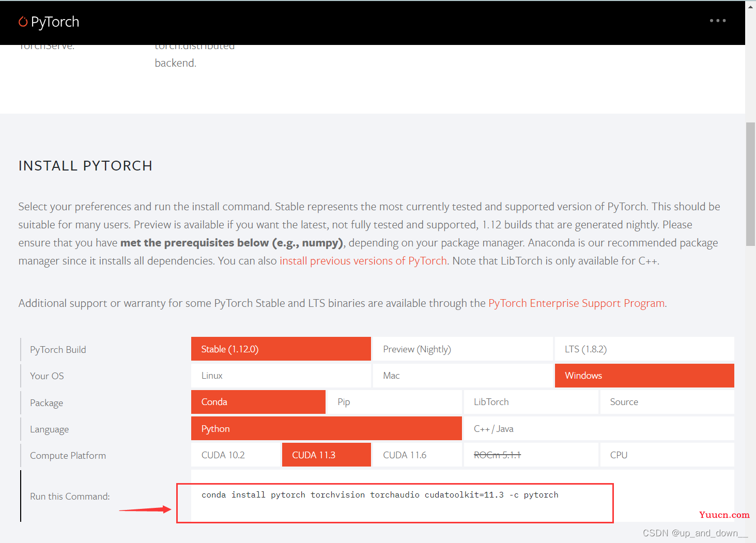This screenshot has width=756, height=543.
Task: Select LTS (1.8.2) build
Action: (x=644, y=349)
